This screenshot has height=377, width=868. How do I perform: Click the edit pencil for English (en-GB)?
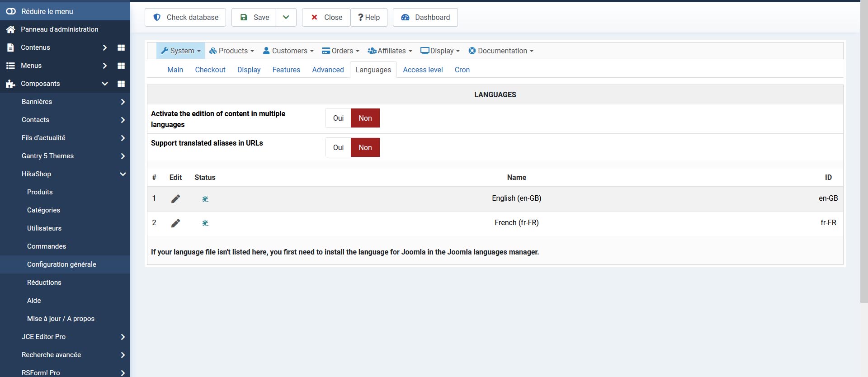coord(175,199)
